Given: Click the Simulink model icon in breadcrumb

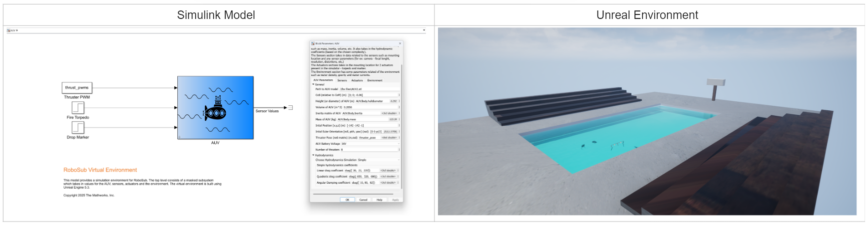Looking at the screenshot, I should pos(8,30).
